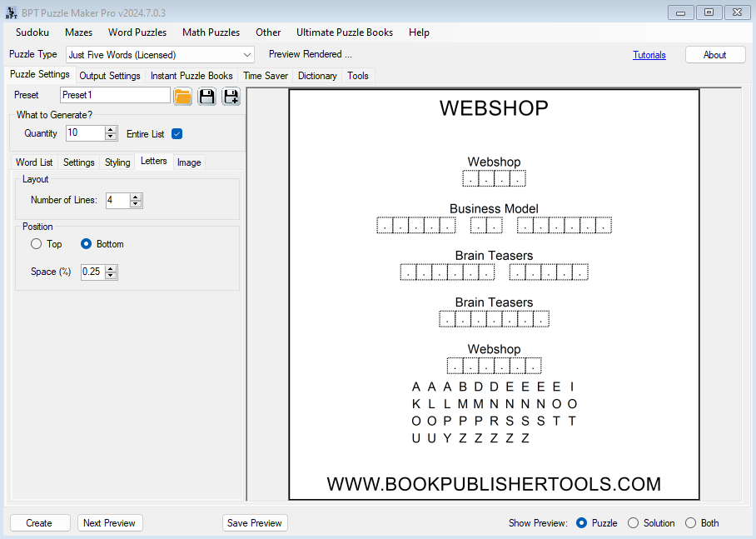Expand the Puzzle Type dropdown
Screen dimensions: 756x539
(247, 55)
